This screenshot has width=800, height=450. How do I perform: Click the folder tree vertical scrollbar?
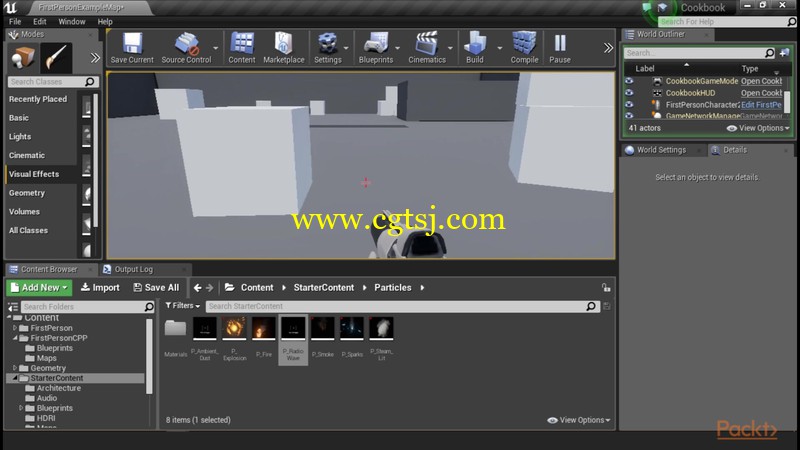pos(149,357)
